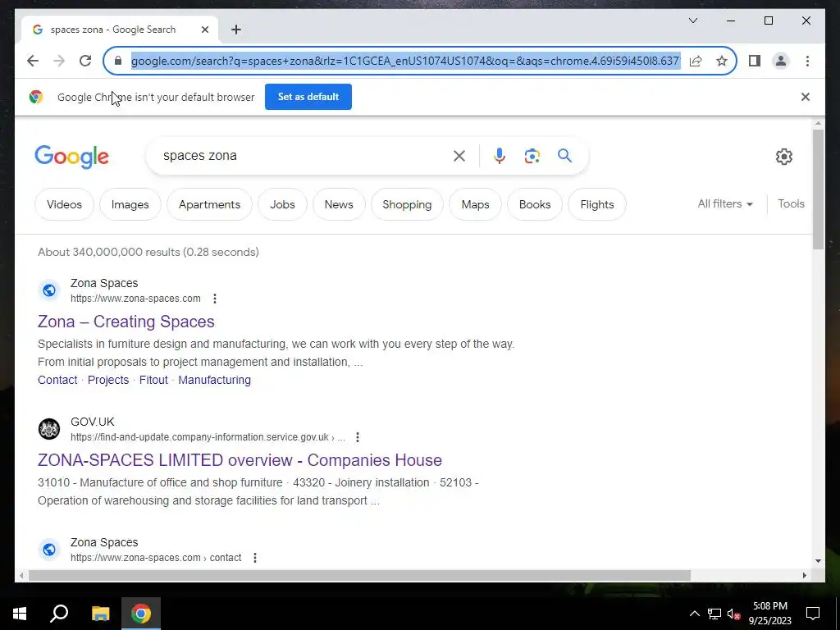Show hidden system tray icons
This screenshot has width=840, height=630.
[x=694, y=614]
